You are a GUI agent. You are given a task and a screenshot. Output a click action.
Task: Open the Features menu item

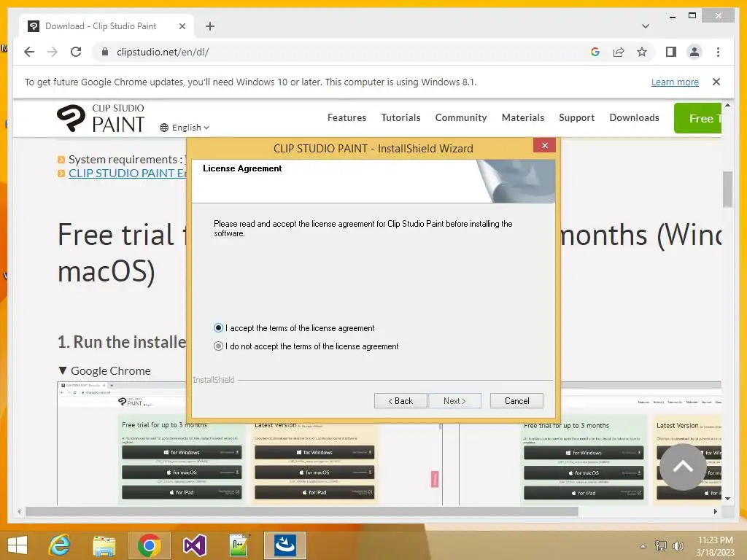(x=347, y=117)
